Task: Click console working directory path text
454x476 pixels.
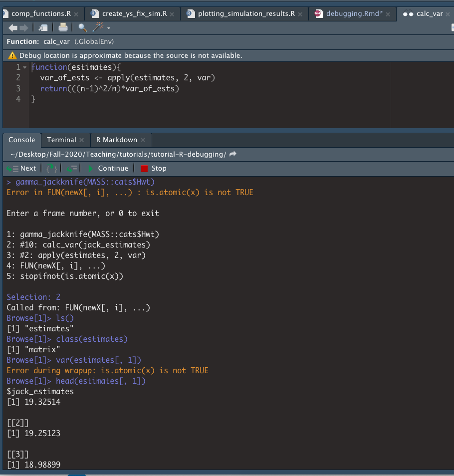Action: 118,155
